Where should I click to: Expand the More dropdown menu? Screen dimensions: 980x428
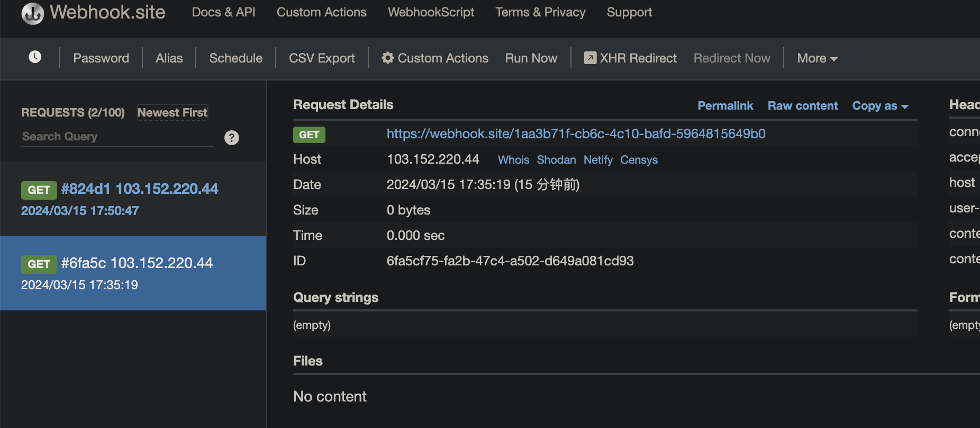coord(817,58)
